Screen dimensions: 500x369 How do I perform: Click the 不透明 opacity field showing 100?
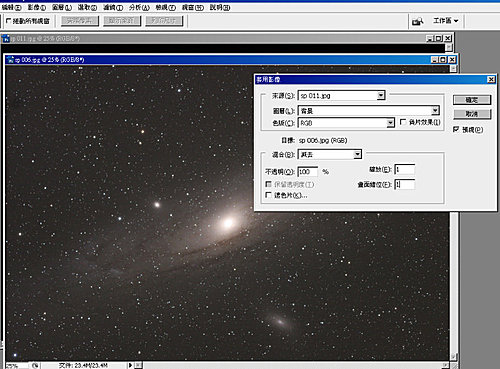307,172
